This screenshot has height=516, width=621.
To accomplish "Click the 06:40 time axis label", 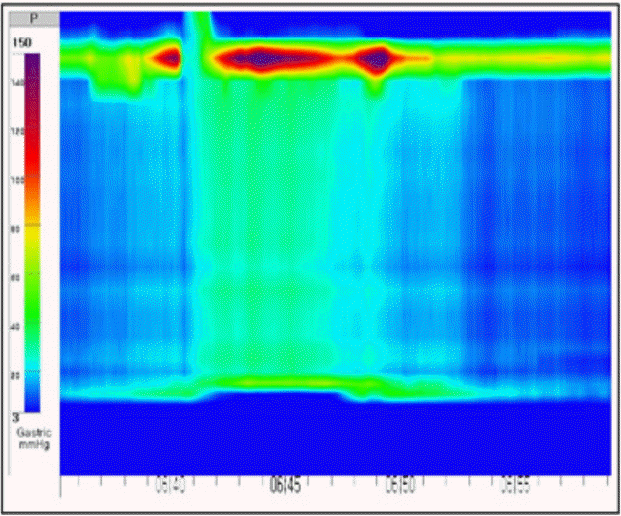I will (x=170, y=486).
